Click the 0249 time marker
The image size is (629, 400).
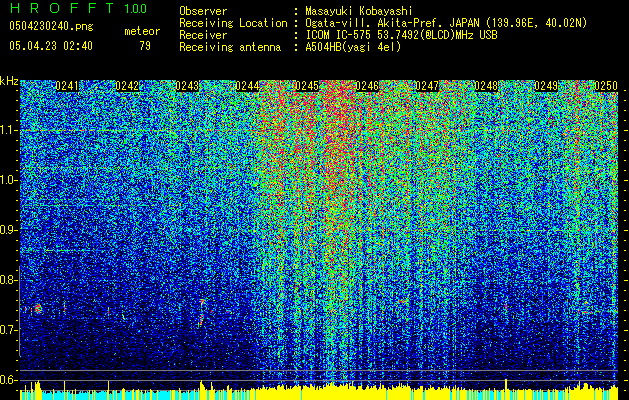[546, 86]
